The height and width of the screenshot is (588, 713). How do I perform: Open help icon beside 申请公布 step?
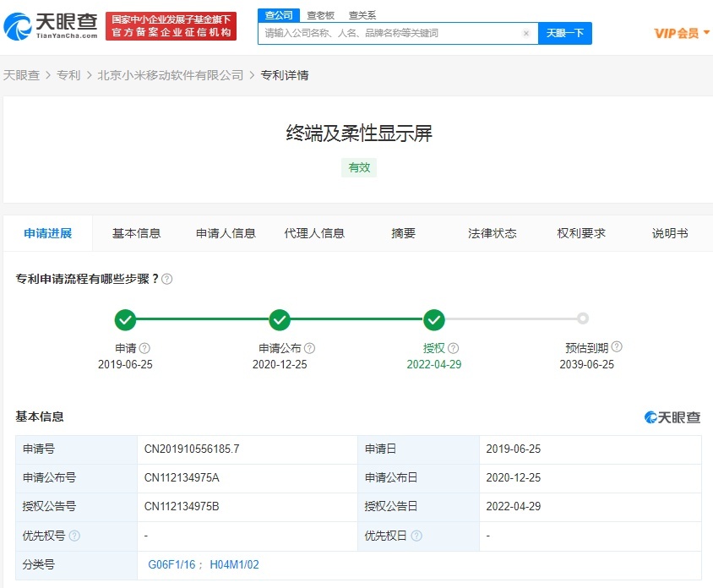[x=310, y=348]
